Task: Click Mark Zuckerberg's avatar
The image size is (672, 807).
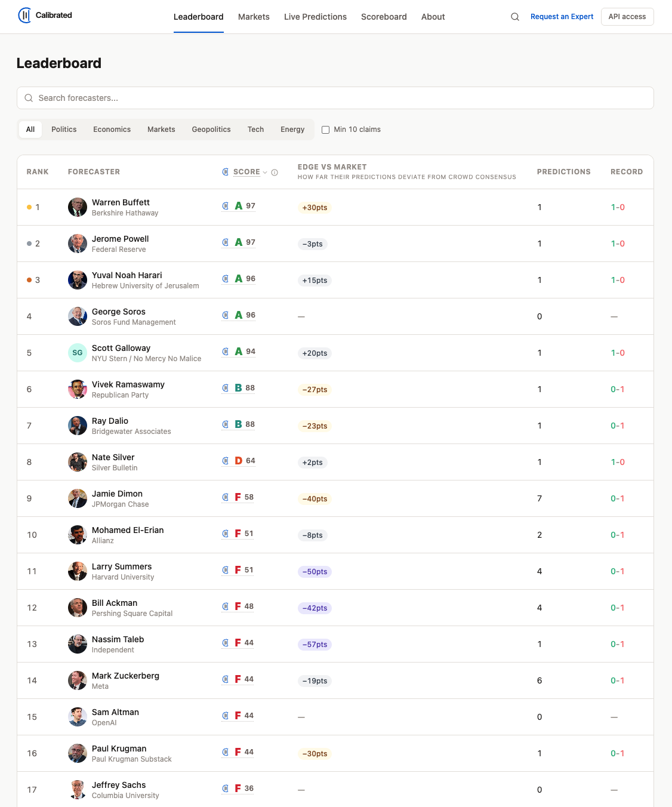Action: pyautogui.click(x=78, y=680)
